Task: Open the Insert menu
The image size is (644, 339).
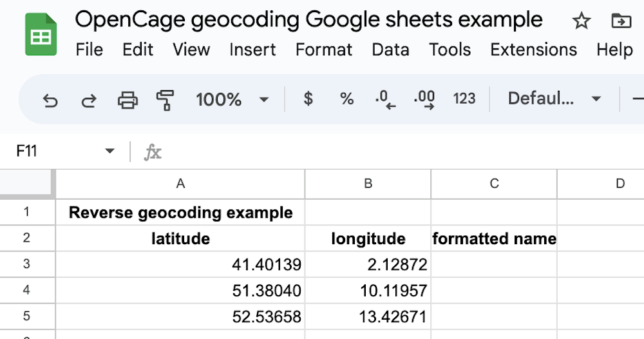Action: (252, 50)
